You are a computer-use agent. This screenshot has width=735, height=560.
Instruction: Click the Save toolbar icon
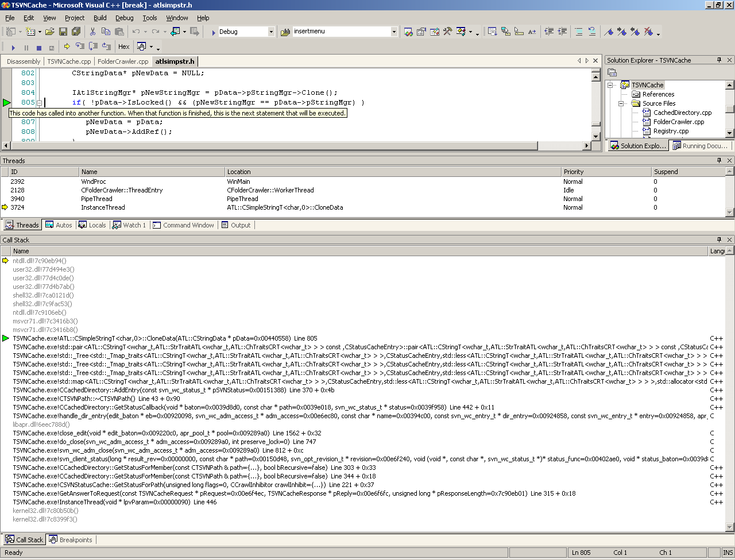click(63, 32)
